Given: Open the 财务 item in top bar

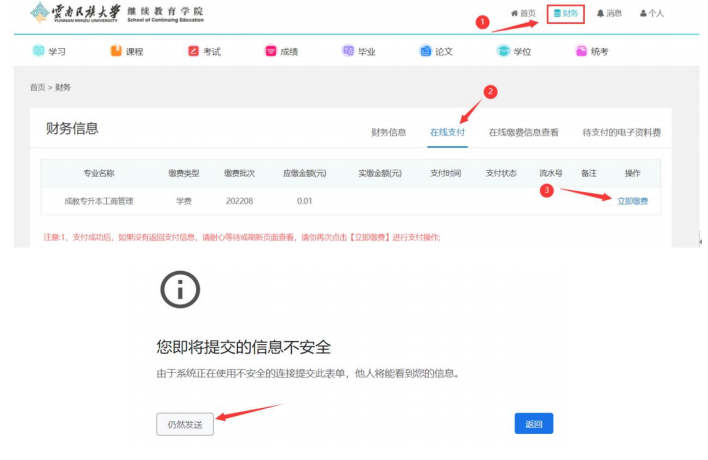Looking at the screenshot, I should (566, 14).
